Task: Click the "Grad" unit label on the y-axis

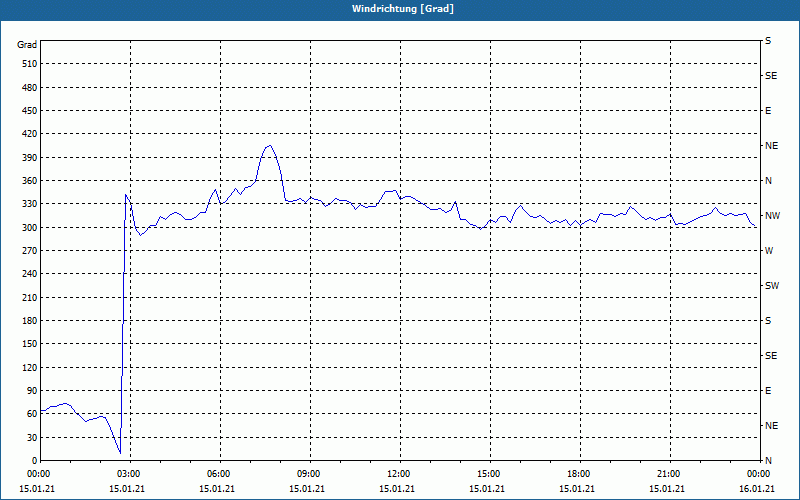Action: 27,45
